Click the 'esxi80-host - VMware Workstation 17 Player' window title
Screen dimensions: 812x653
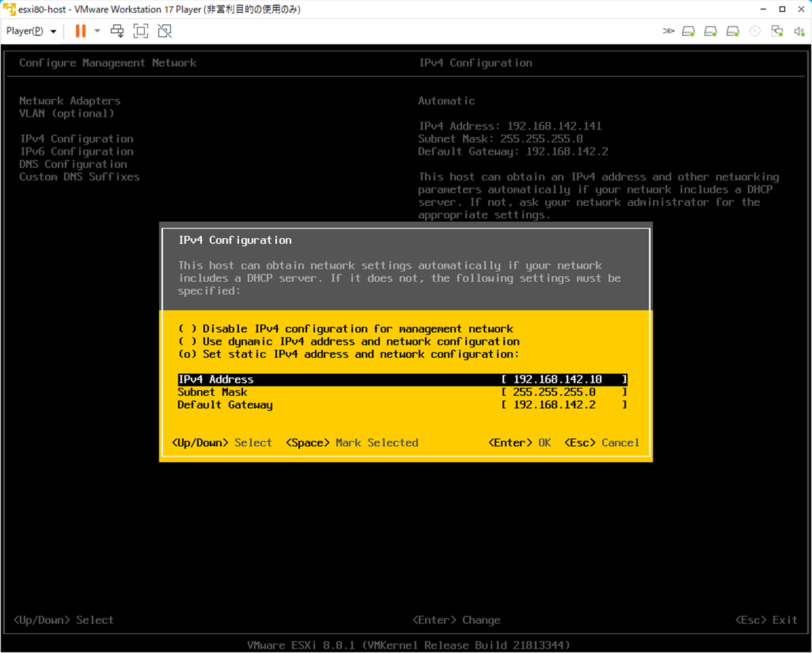point(160,9)
